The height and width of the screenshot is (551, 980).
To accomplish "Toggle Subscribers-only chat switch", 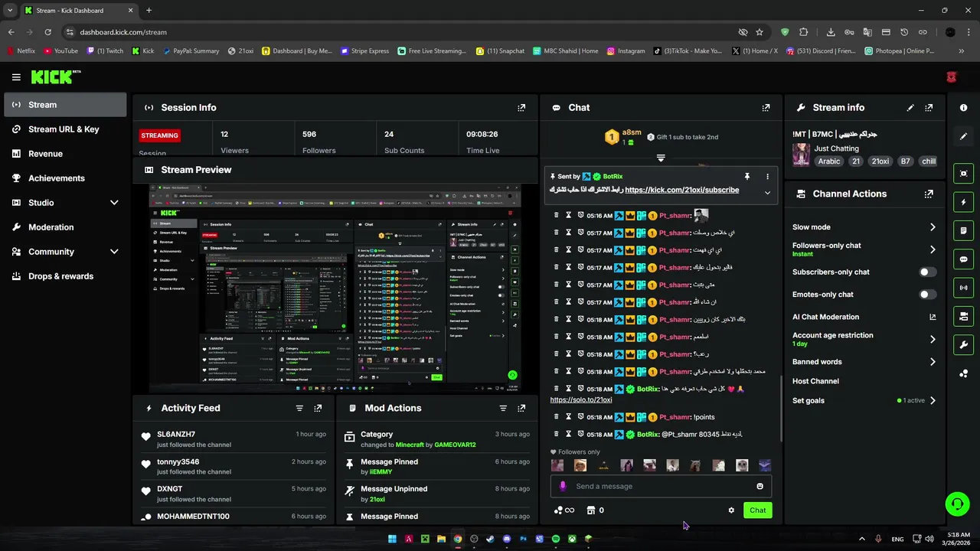I will [926, 272].
